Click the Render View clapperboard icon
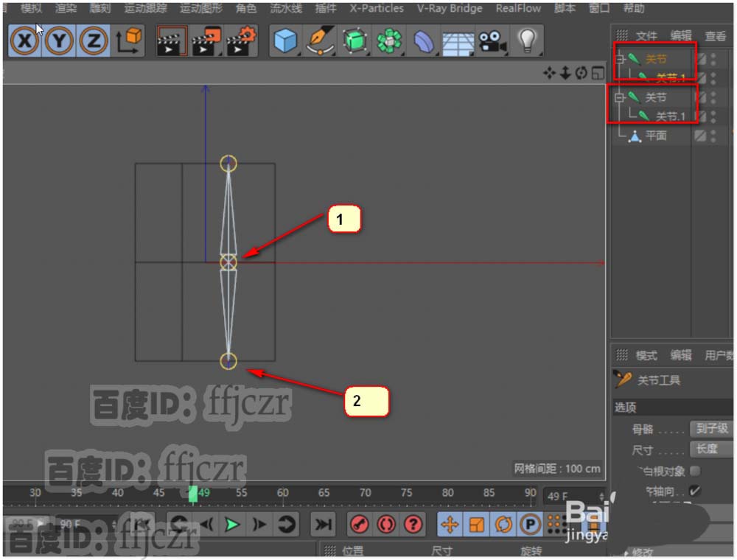The width and height of the screenshot is (737, 560). (x=172, y=41)
